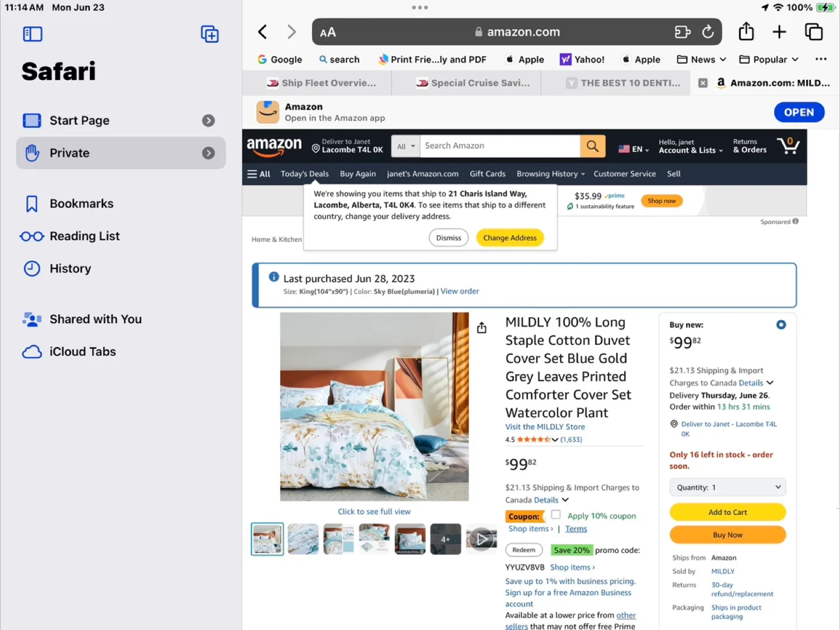Image resolution: width=840 pixels, height=630 pixels.
Task: Click the Change Address button
Action: click(510, 238)
